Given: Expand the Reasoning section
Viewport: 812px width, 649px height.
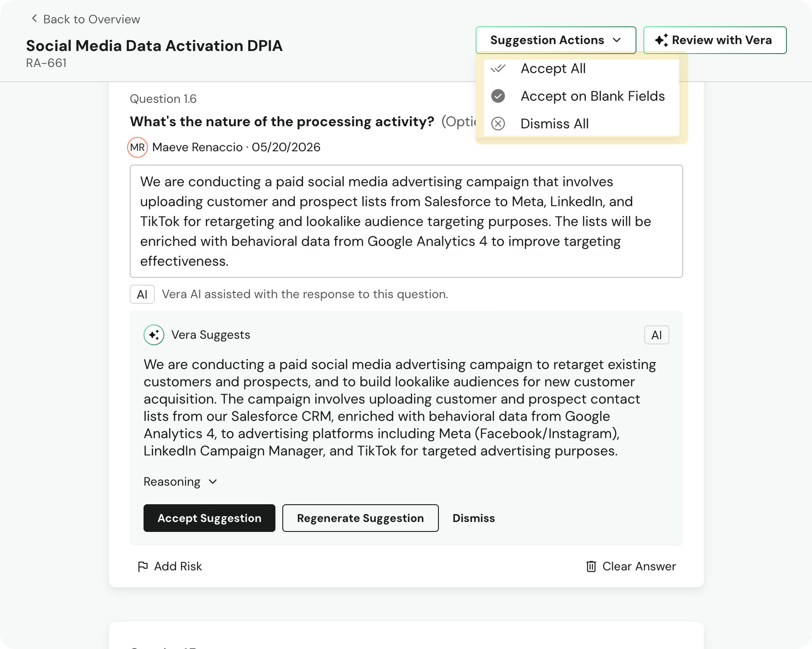Looking at the screenshot, I should coord(180,482).
